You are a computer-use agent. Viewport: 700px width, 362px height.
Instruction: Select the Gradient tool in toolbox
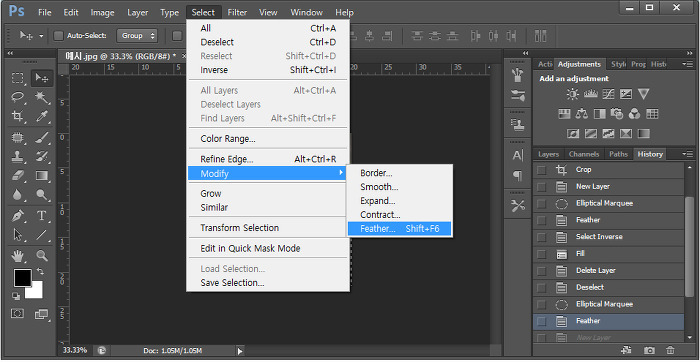coord(42,175)
